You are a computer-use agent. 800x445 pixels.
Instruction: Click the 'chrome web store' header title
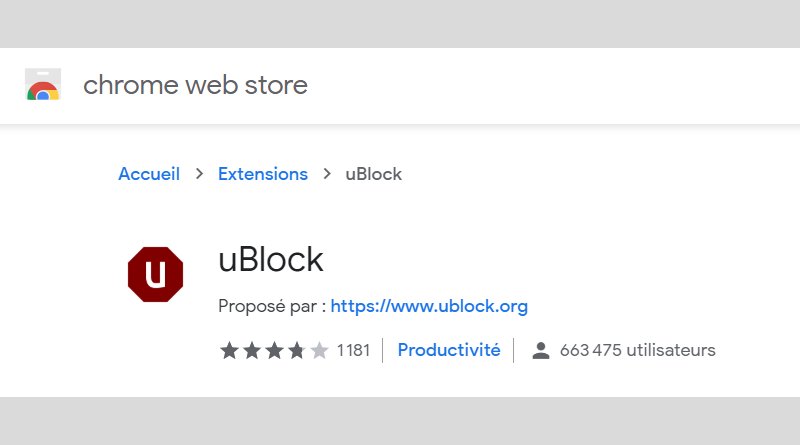(x=195, y=86)
